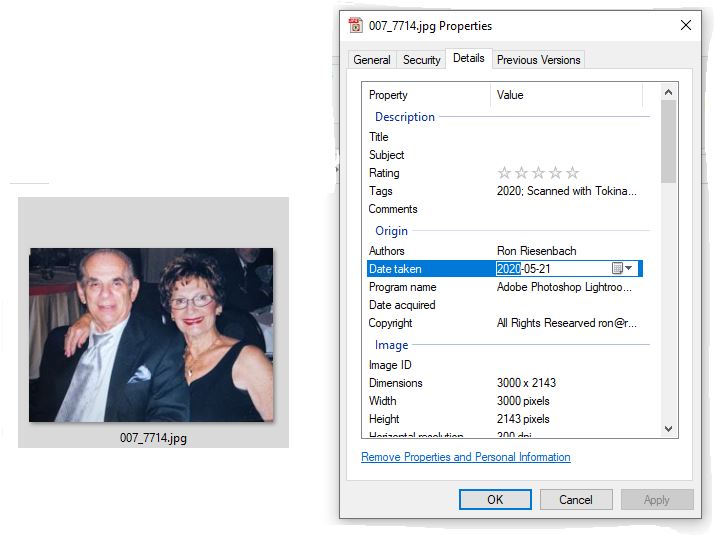Screen dimensions: 715x535
Task: Confirm with the OK button
Action: pyautogui.click(x=495, y=500)
